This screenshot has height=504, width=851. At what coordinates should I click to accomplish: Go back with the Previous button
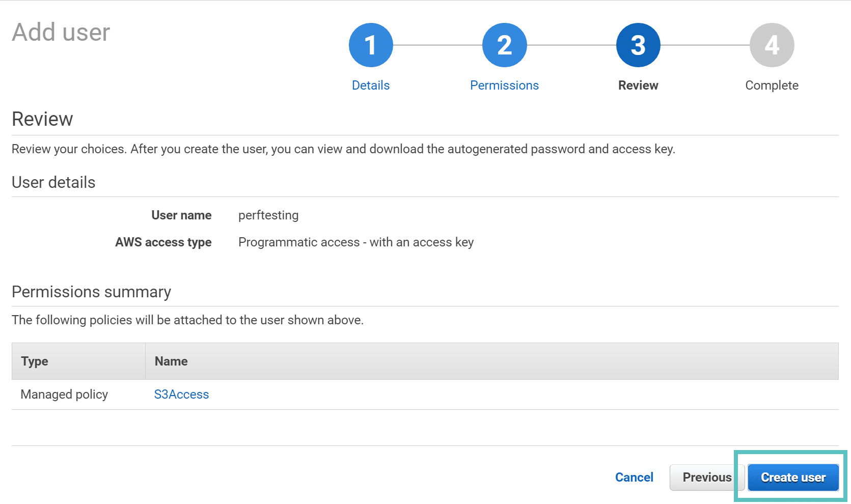(707, 477)
